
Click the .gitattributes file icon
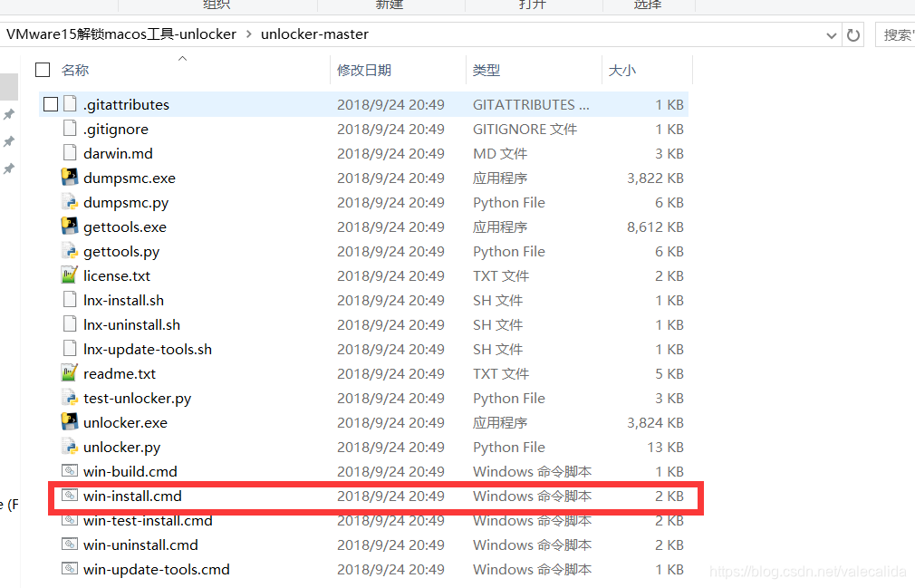coord(70,104)
